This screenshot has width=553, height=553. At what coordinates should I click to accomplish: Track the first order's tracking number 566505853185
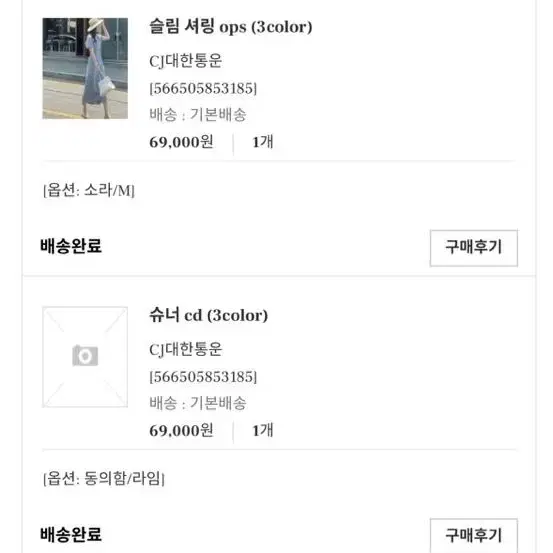203,88
